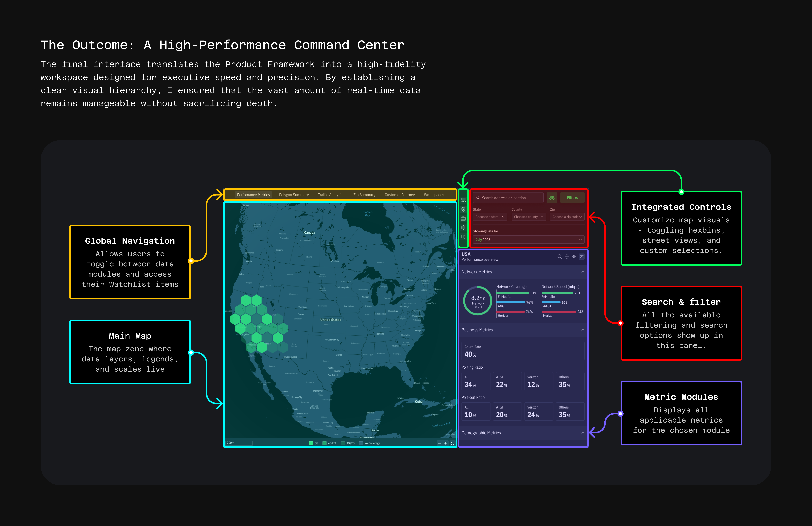This screenshot has width=812, height=526.
Task: Switch to the Traffic Analytics tab
Action: point(331,195)
